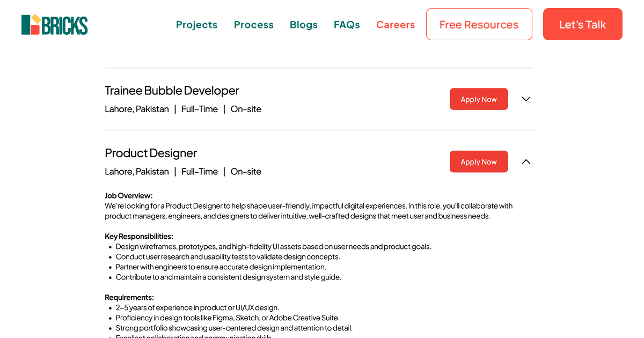Viewport: 644px width, 338px height.
Task: Apply Now for Trainee Bubble Developer
Action: [479, 99]
